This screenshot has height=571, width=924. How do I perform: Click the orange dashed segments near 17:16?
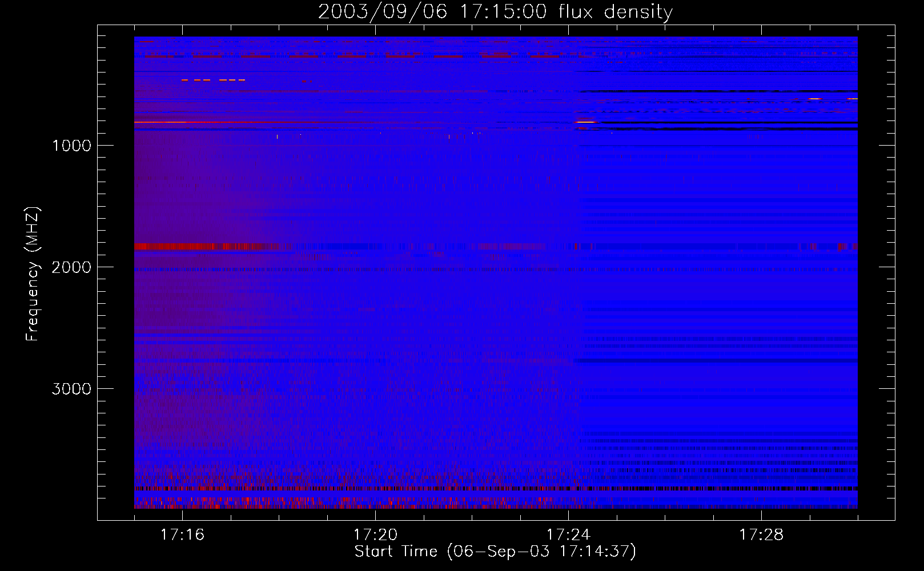pyautogui.click(x=213, y=80)
